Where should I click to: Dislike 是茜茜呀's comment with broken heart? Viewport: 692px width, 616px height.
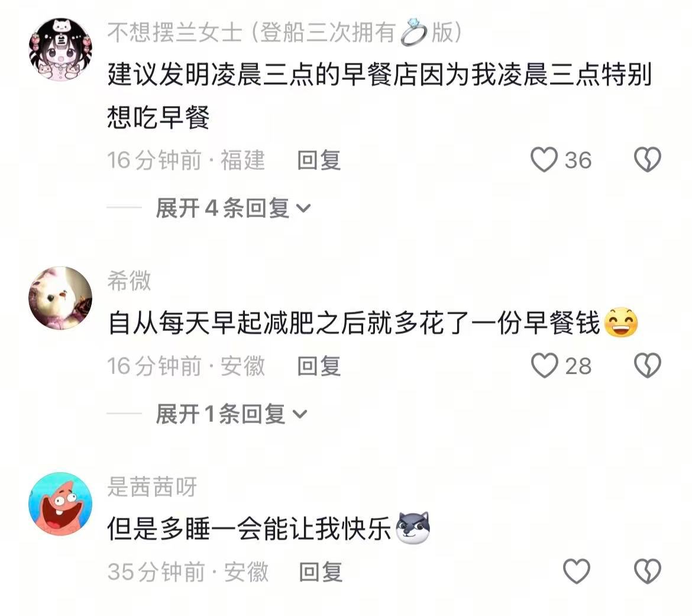648,571
